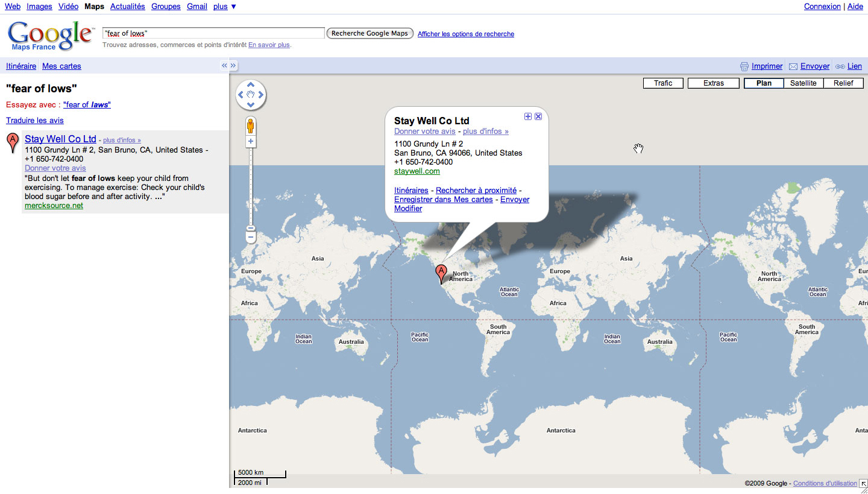
Task: Pan map up with the navigation arrow
Action: [x=251, y=85]
